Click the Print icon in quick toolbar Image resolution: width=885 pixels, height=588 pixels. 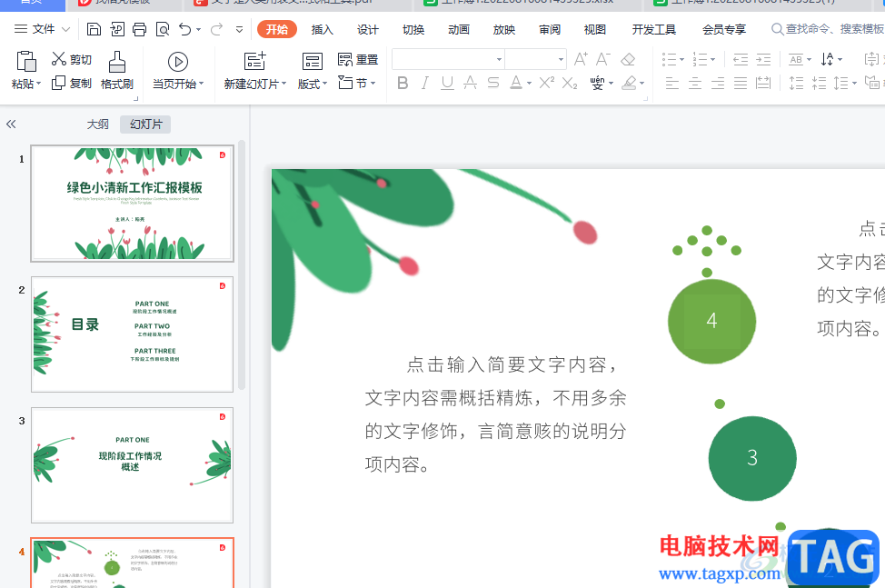[139, 29]
